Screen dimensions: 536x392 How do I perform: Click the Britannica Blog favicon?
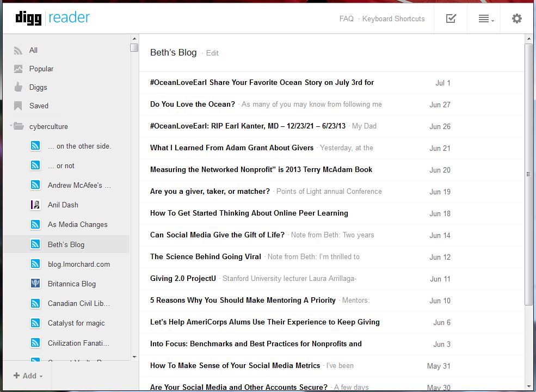(x=35, y=283)
